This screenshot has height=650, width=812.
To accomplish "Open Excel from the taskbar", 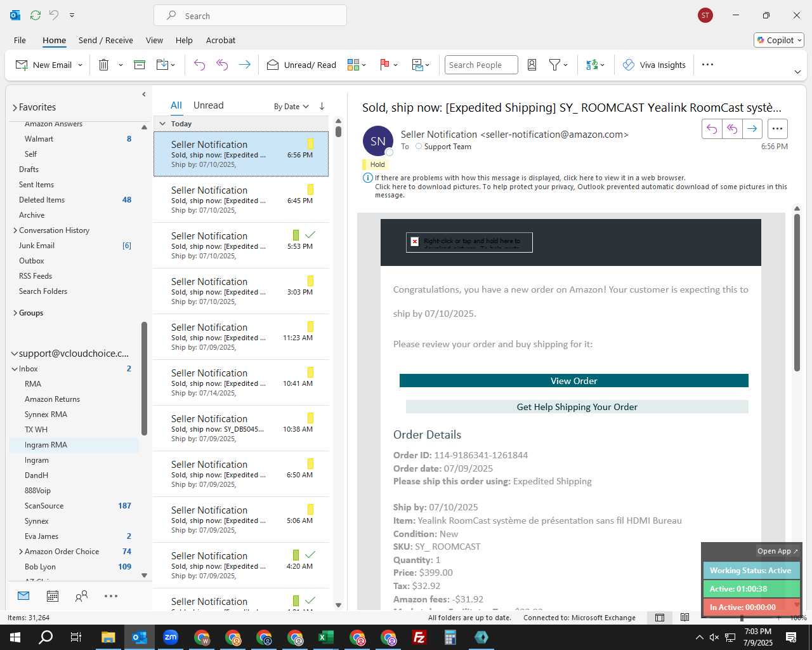I will (x=325, y=637).
